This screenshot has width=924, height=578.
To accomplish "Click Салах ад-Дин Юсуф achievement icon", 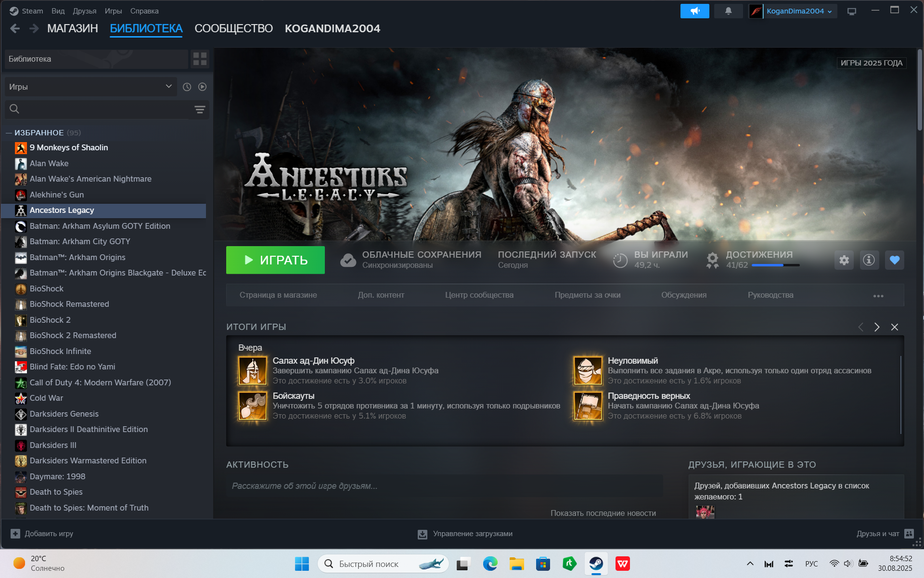I will click(x=253, y=370).
